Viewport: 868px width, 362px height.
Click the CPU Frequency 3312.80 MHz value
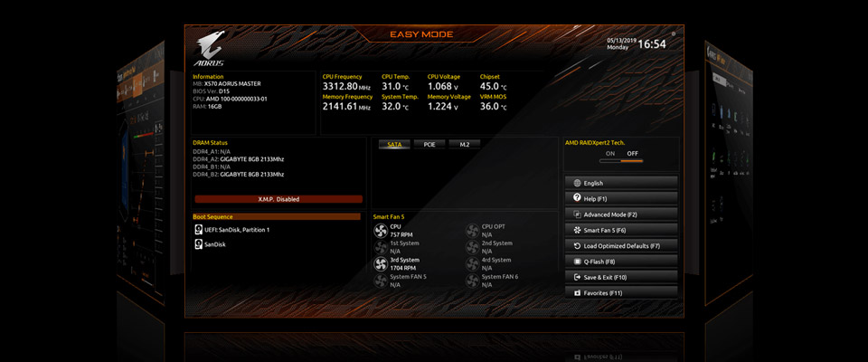pos(346,87)
